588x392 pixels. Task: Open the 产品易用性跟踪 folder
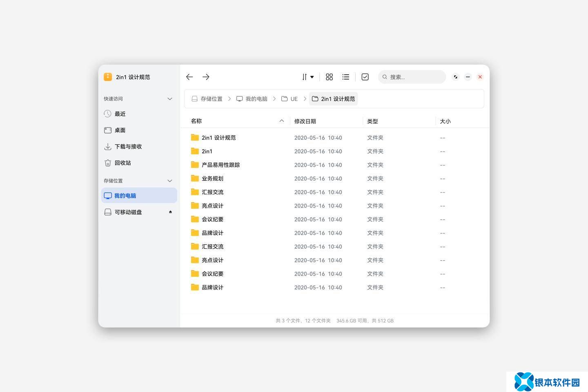220,165
